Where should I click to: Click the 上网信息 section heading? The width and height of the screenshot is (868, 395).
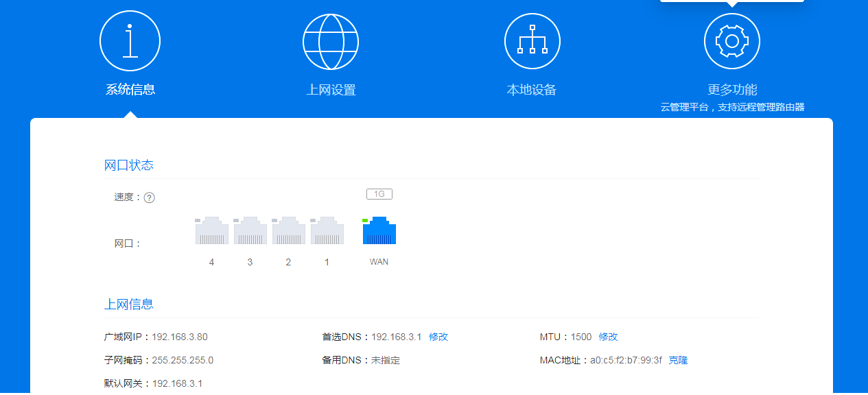[130, 304]
